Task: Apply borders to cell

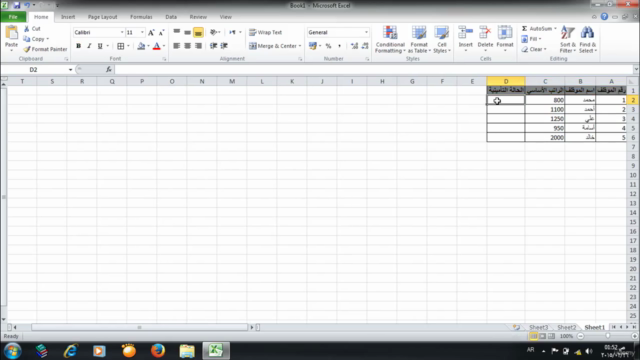Action: 120,46
